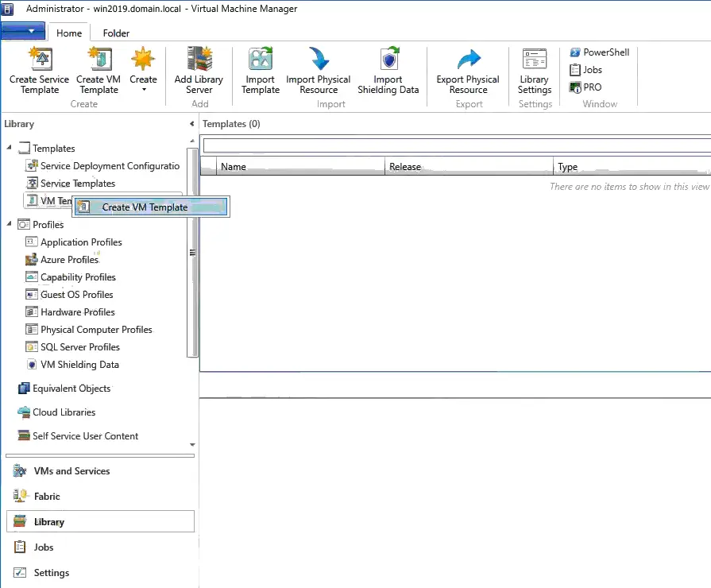This screenshot has width=711, height=588.
Task: Select Service Templates in the tree
Action: [70, 184]
